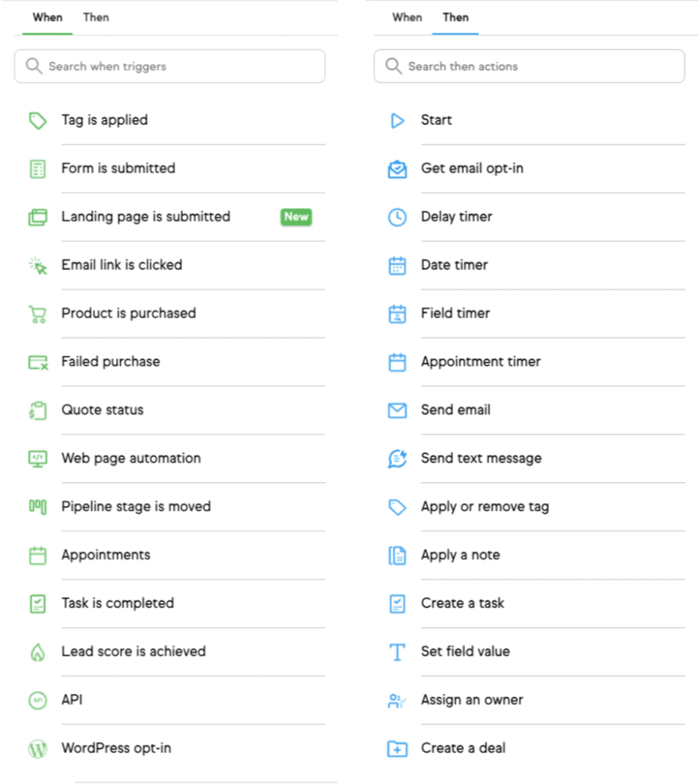Select the Set field value action

(x=465, y=652)
